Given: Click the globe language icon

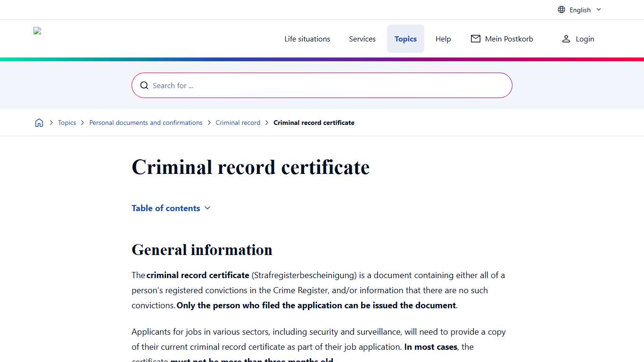Looking at the screenshot, I should click(561, 9).
